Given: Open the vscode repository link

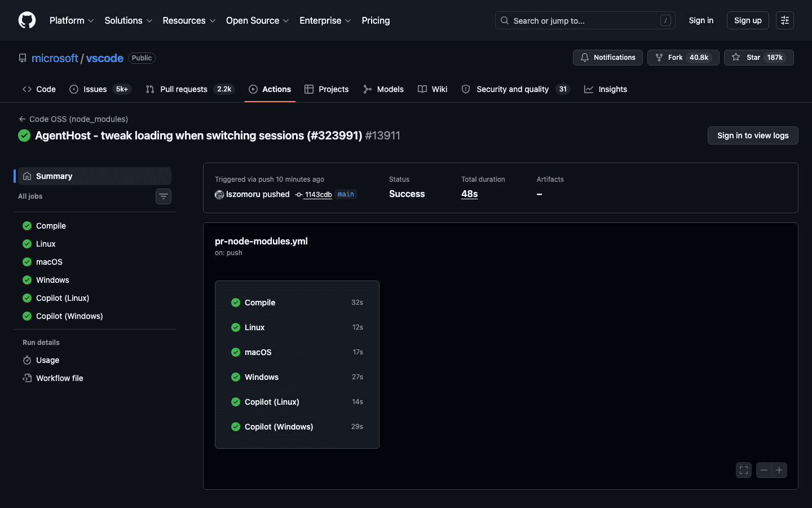Looking at the screenshot, I should click(105, 58).
